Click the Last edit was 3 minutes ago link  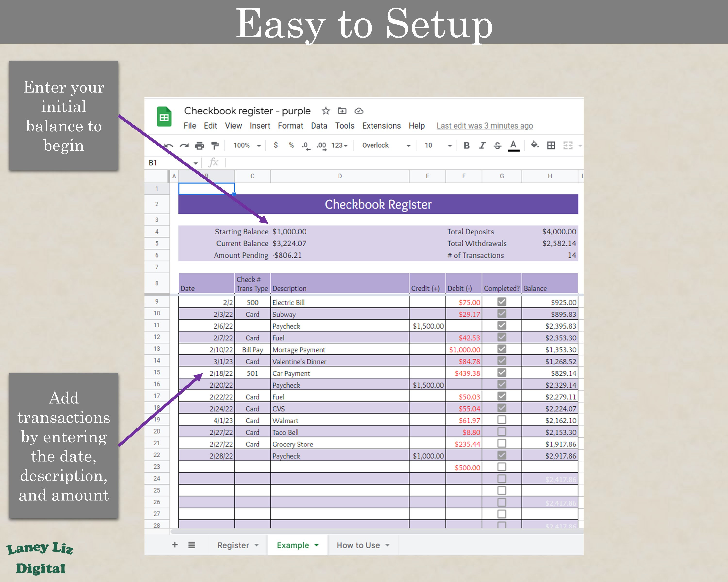(484, 126)
